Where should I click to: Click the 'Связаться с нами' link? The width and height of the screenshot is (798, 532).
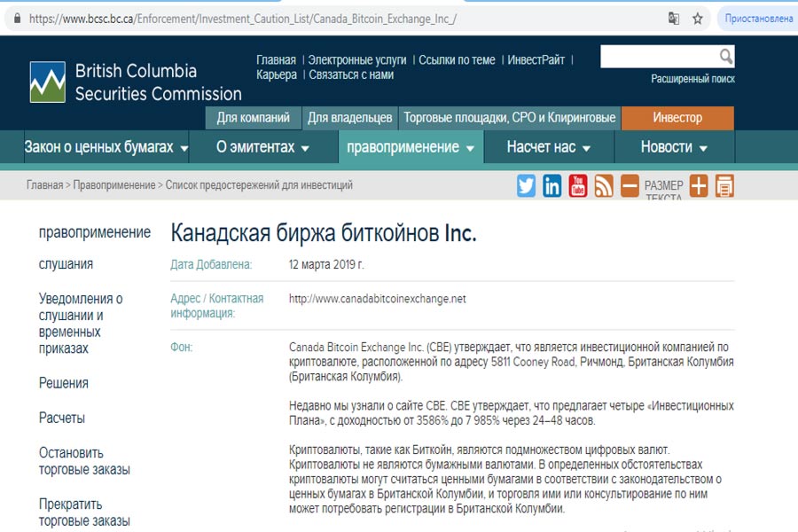pos(351,74)
